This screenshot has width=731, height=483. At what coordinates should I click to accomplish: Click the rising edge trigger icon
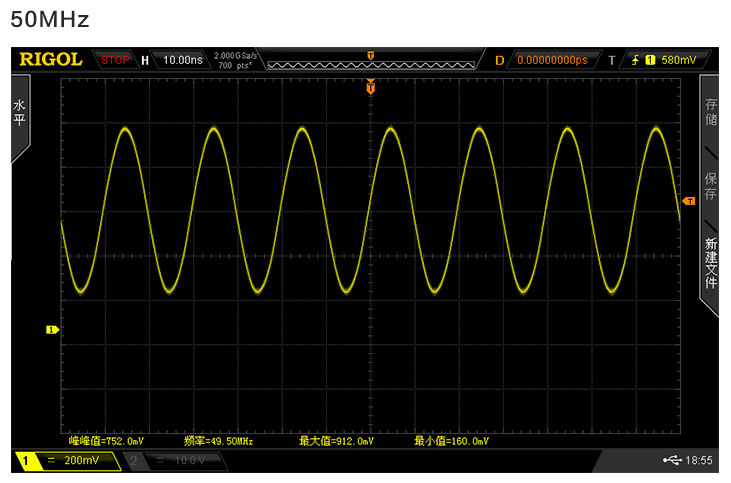click(634, 60)
